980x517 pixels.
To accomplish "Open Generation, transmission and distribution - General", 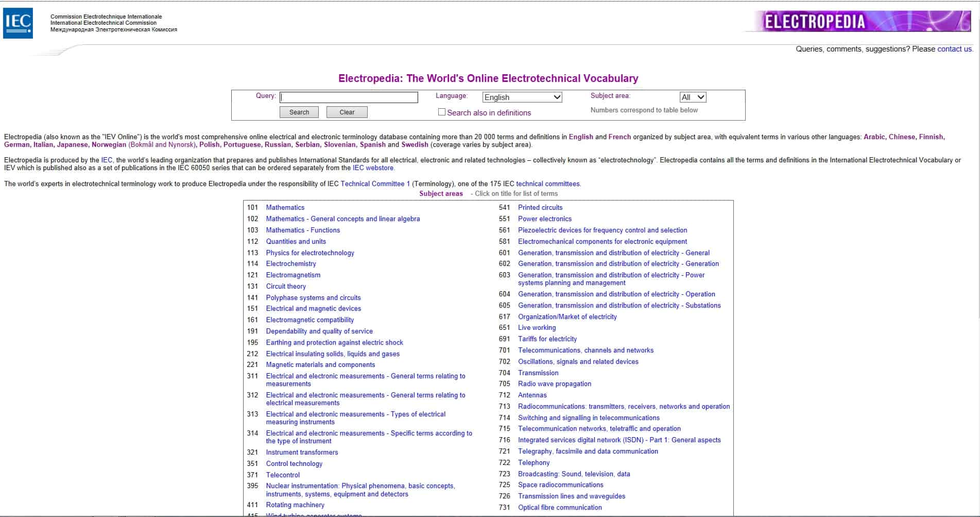I will [x=614, y=253].
